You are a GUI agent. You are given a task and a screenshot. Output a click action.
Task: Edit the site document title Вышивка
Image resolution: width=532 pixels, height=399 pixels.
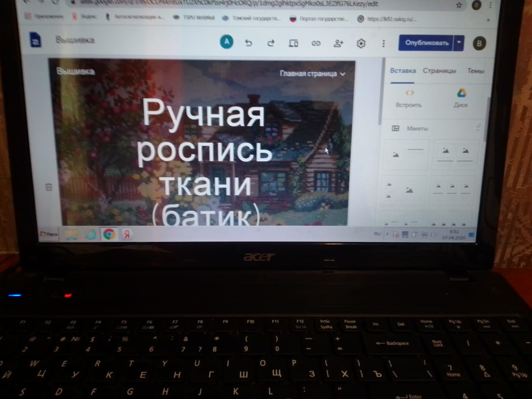click(75, 40)
